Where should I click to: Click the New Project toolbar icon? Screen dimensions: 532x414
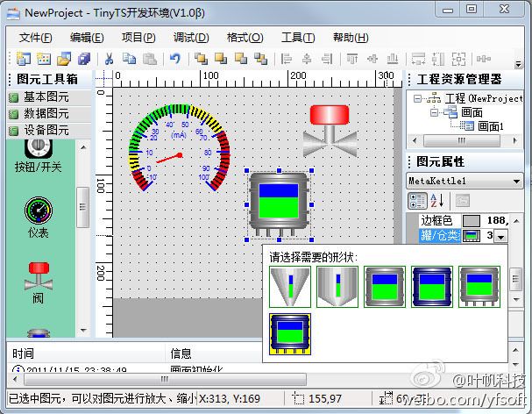point(24,59)
